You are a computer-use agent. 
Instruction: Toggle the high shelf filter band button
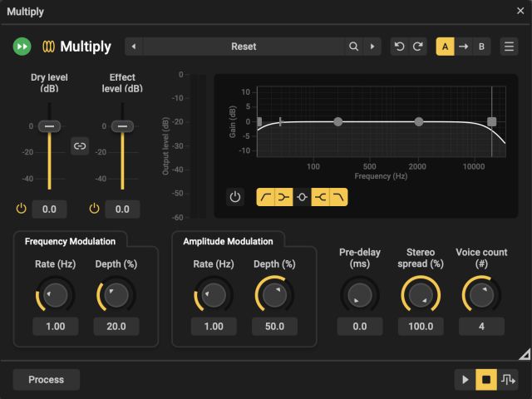coord(320,197)
